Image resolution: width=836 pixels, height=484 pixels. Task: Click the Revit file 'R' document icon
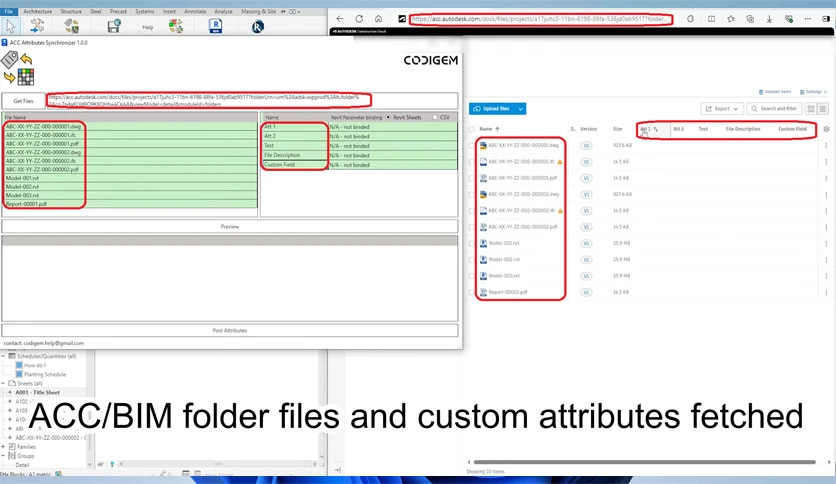215,26
